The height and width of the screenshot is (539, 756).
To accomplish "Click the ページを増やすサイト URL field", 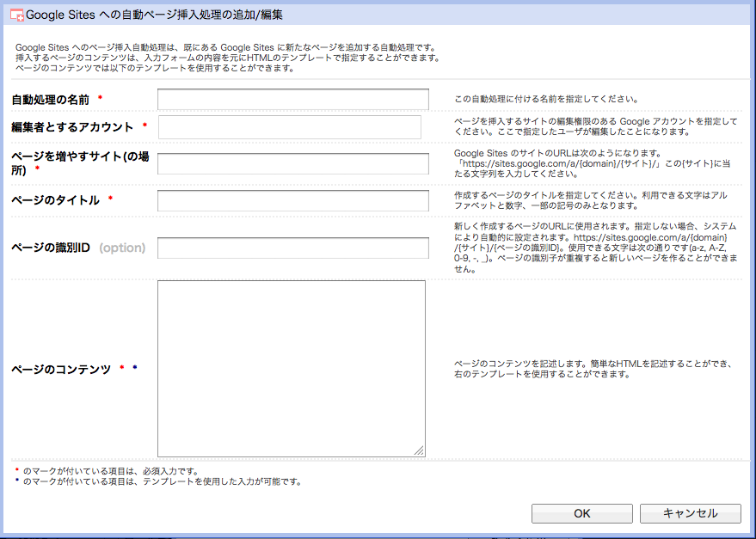I will pos(292,163).
